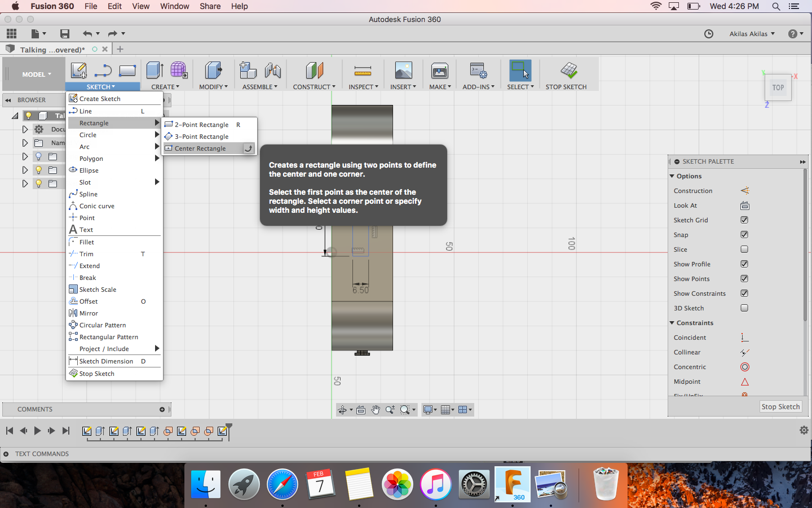Click the Stop Sketch button in palette
This screenshot has width=812, height=508.
(780, 406)
